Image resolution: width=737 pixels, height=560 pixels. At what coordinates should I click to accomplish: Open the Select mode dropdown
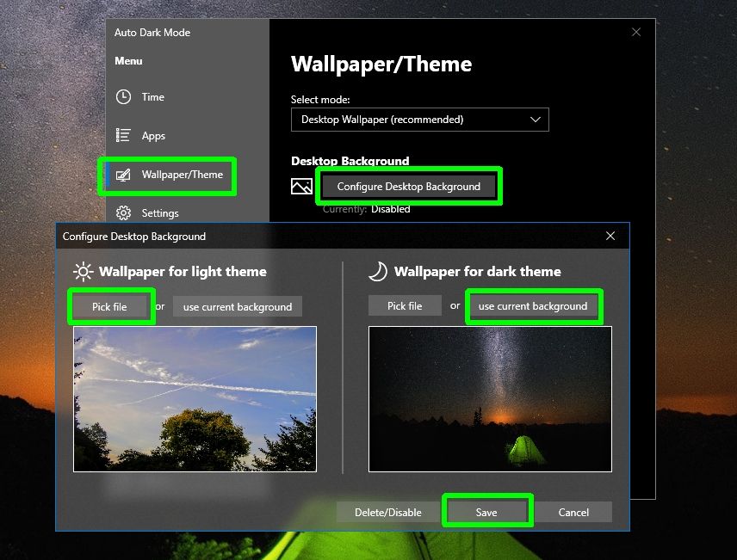pos(419,120)
